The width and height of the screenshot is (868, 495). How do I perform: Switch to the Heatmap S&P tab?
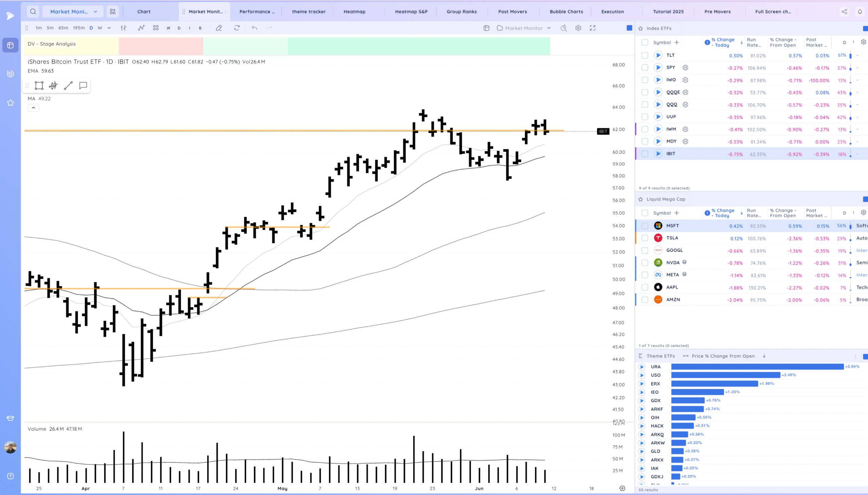411,12
